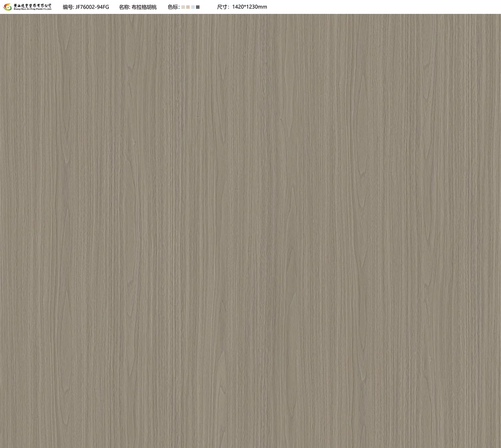Click the "Co.,Ltd." text under the logo
The width and height of the screenshot is (501, 448).
(47, 9)
